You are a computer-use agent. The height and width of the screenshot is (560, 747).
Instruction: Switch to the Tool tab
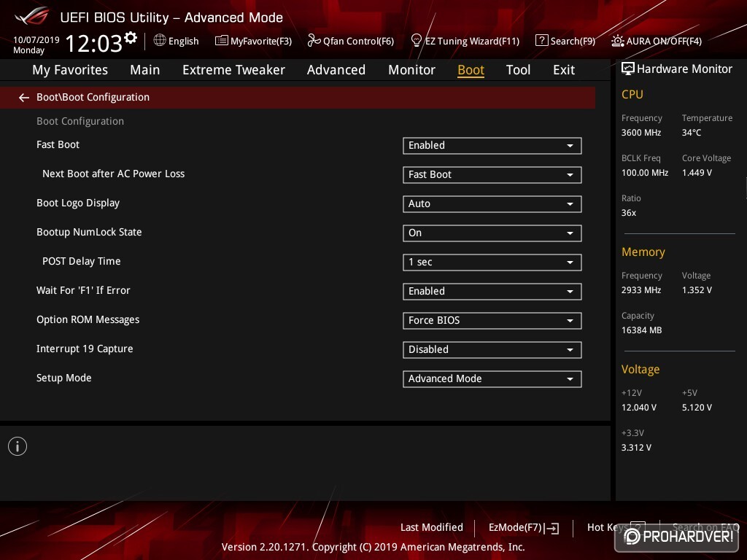pyautogui.click(x=518, y=70)
